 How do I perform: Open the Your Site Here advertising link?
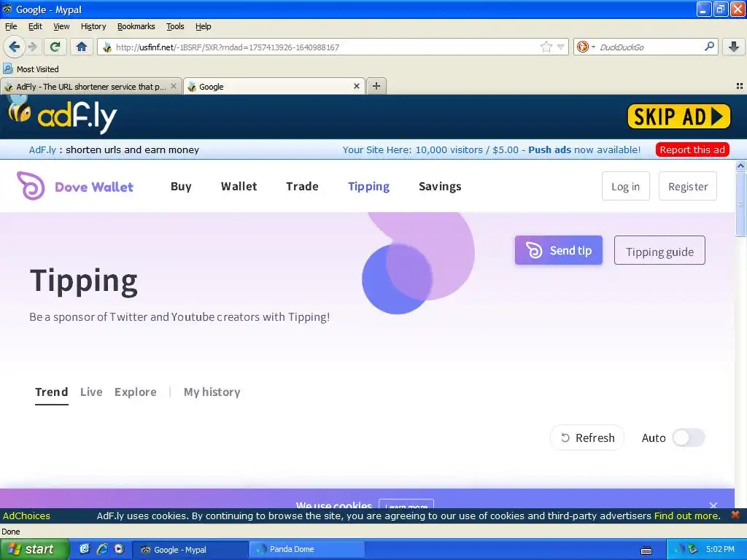pyautogui.click(x=492, y=149)
